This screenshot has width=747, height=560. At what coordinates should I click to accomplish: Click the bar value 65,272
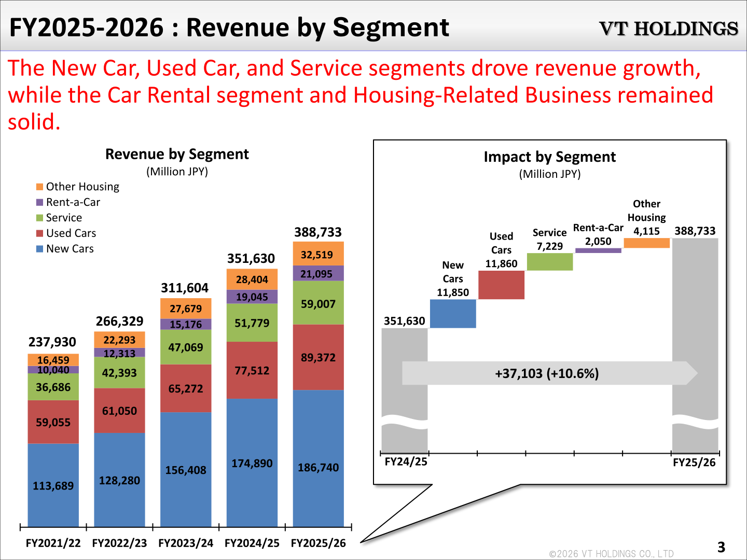pyautogui.click(x=186, y=389)
